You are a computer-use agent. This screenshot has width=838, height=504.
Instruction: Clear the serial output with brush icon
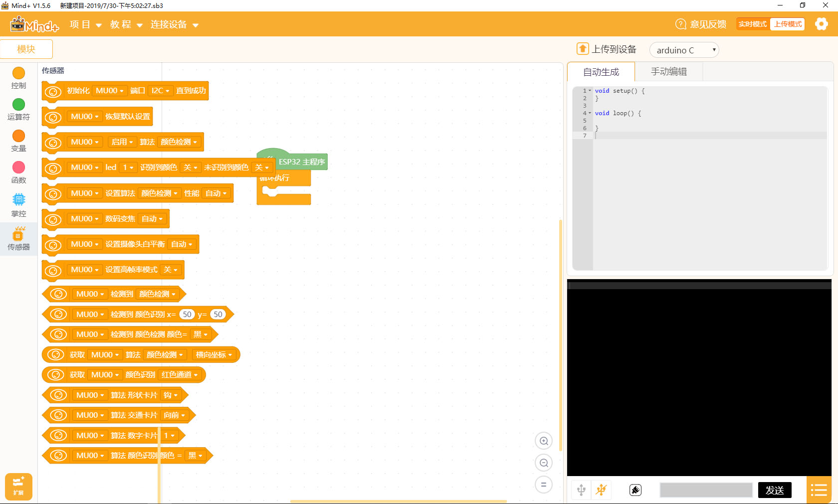click(635, 490)
